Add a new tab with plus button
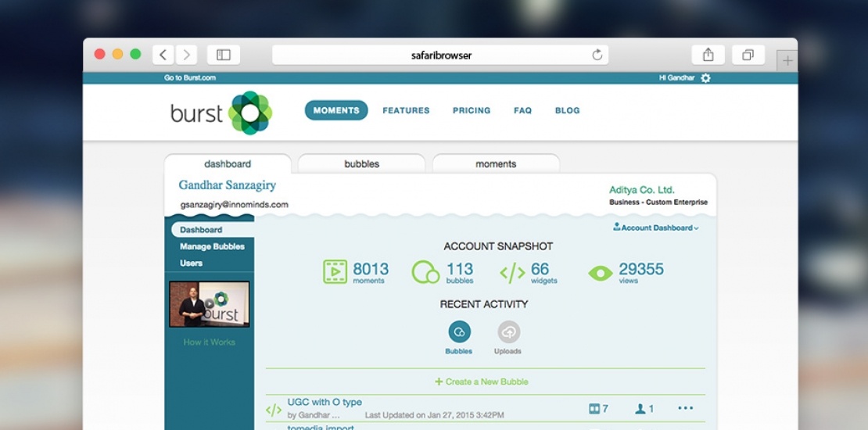This screenshot has width=868, height=430. point(787,61)
